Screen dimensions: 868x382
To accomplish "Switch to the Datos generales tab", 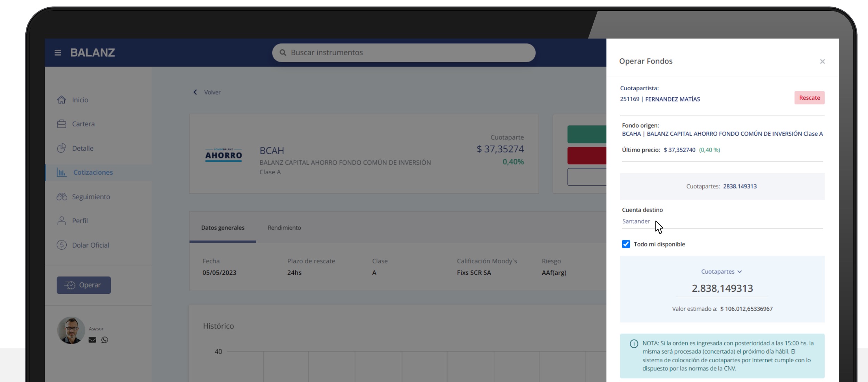I will pyautogui.click(x=223, y=227).
